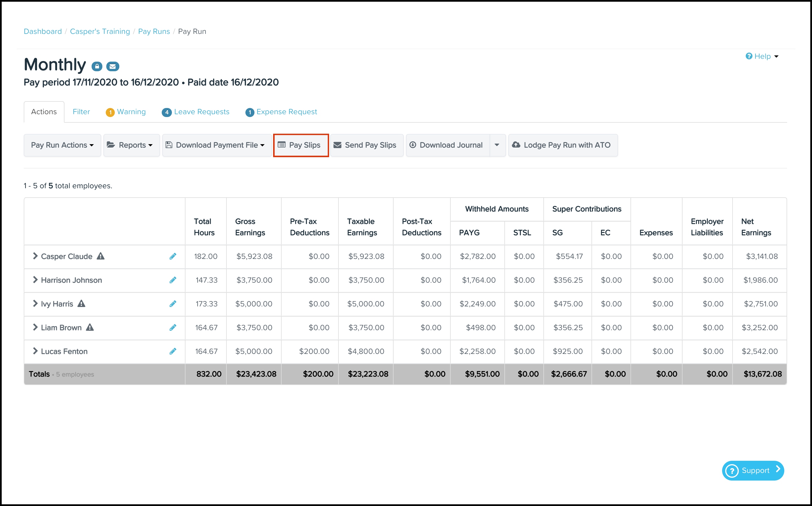Open the Reports dropdown menu

[x=131, y=145]
